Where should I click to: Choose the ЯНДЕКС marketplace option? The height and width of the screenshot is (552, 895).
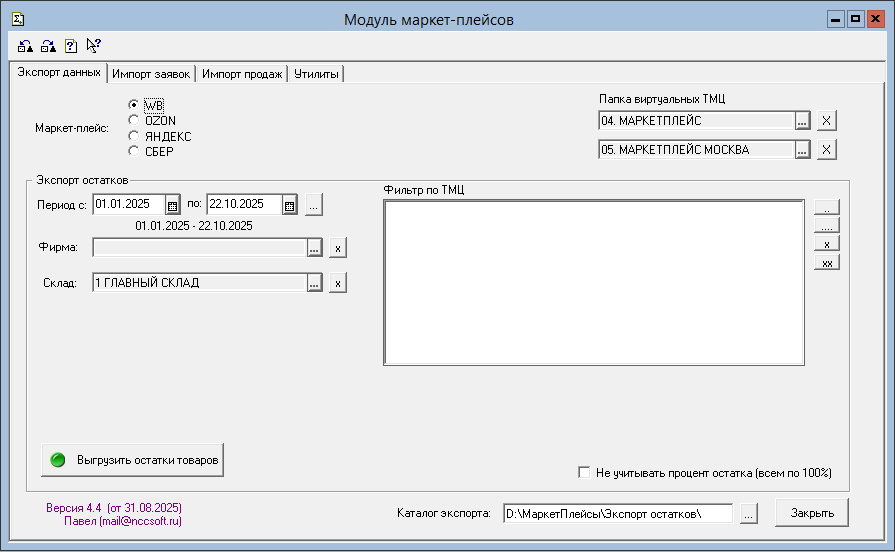133,136
